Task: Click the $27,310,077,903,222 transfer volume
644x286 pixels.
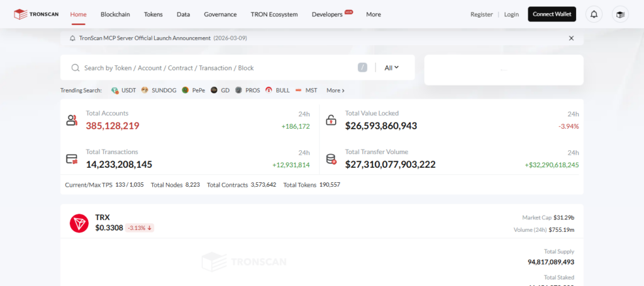Action: [x=390, y=165]
